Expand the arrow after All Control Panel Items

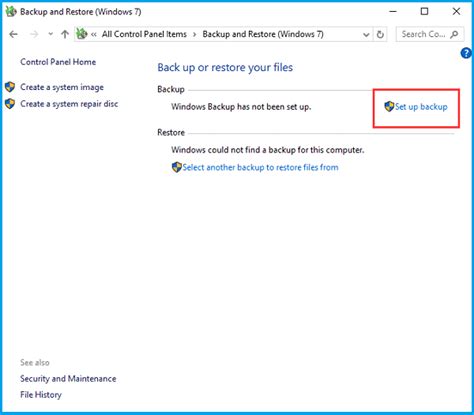click(x=194, y=34)
